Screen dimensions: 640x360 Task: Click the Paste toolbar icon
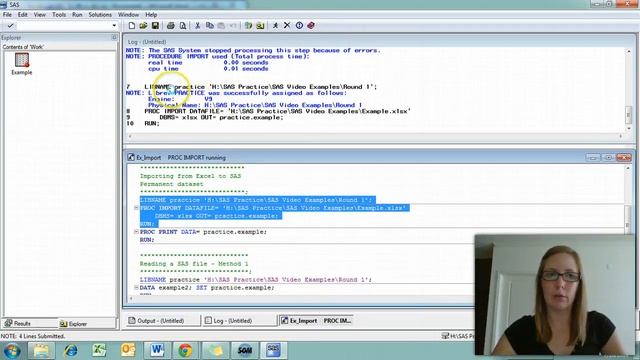point(221,25)
